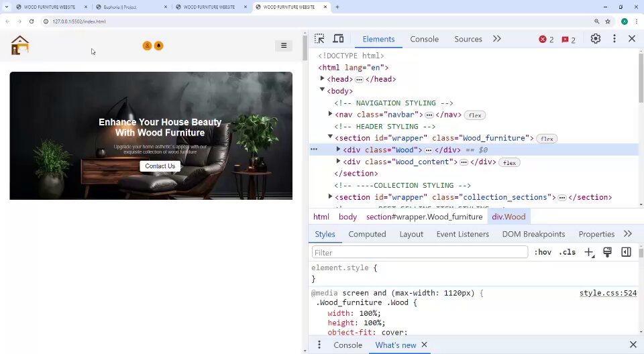Go back using the browser back arrow
The image size is (644, 354).
7,21
